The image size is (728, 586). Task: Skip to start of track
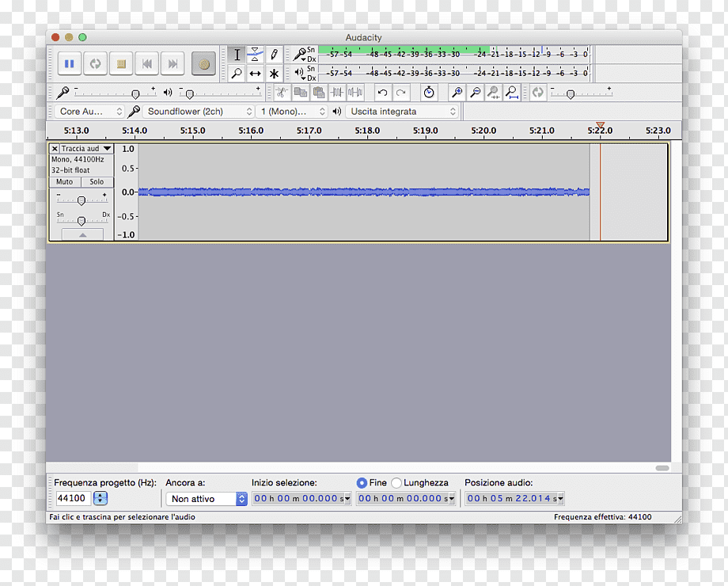(147, 63)
